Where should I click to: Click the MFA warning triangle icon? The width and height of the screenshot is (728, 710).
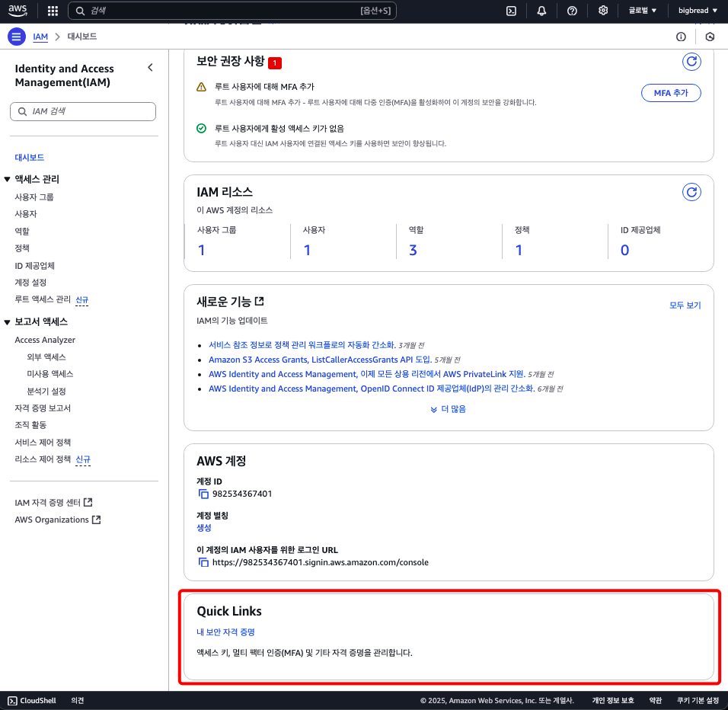click(201, 87)
